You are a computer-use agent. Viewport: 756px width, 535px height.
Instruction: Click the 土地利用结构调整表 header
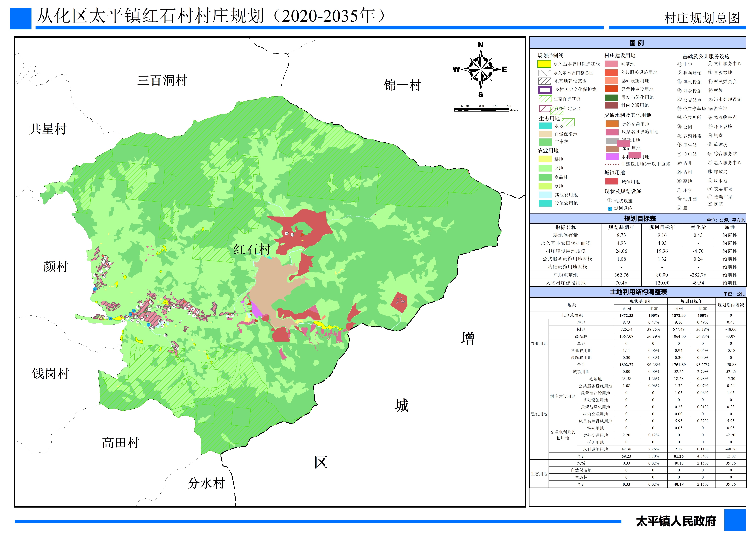coord(638,292)
